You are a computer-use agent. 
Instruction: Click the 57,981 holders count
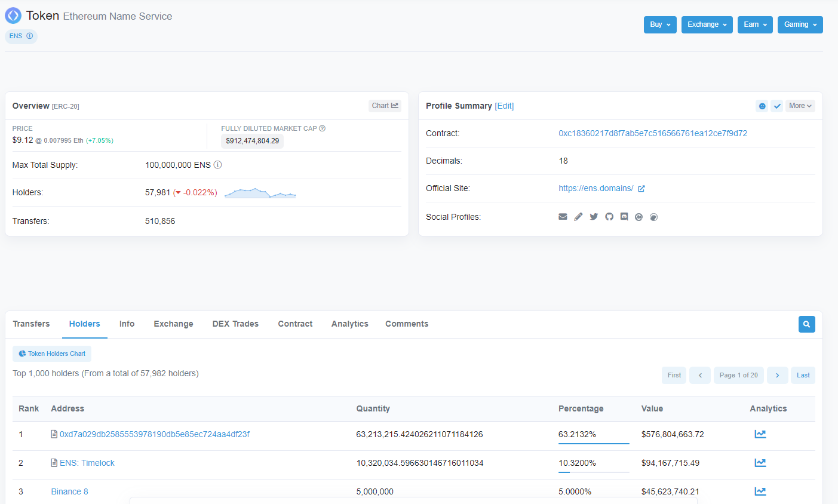pyautogui.click(x=158, y=192)
